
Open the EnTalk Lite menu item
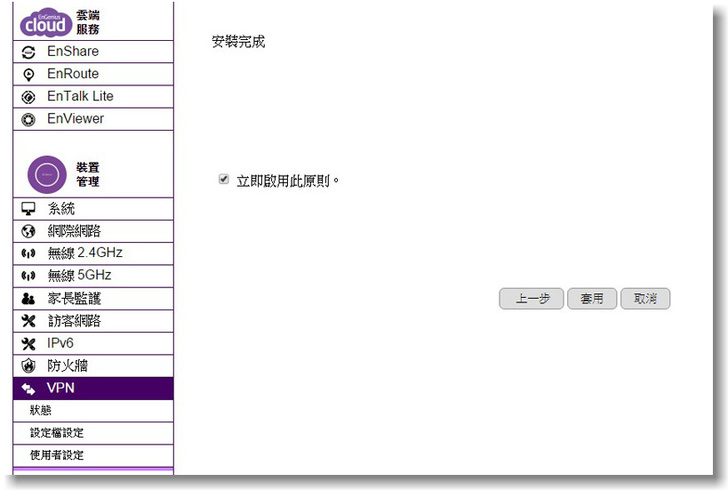pos(93,96)
